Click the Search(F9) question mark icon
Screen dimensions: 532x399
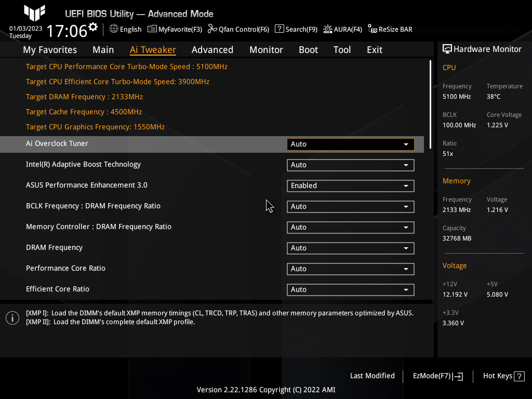point(279,29)
